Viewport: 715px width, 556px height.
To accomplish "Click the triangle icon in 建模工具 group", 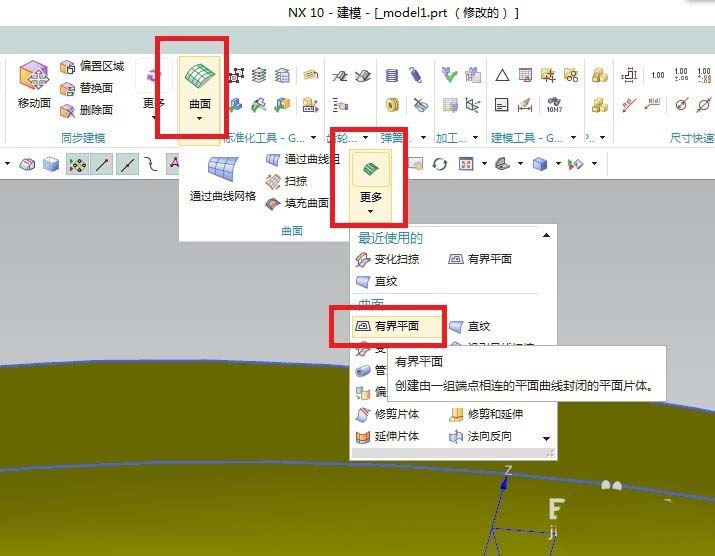I will coord(502,75).
